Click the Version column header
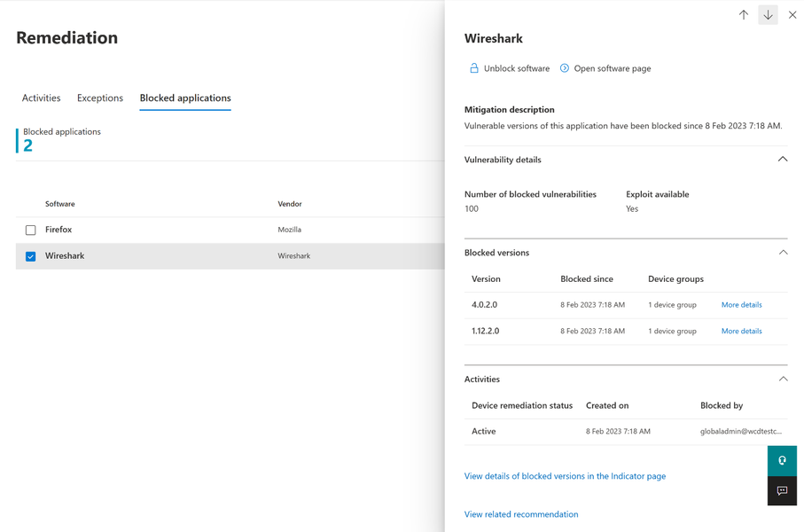This screenshot has height=532, width=804. 486,279
